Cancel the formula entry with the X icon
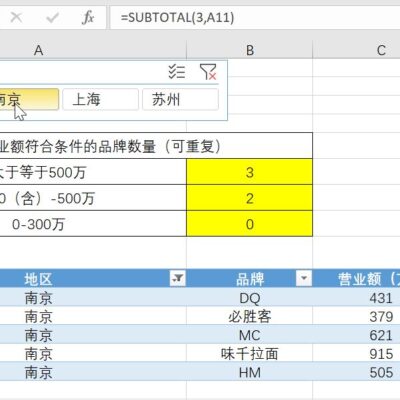 pos(16,17)
